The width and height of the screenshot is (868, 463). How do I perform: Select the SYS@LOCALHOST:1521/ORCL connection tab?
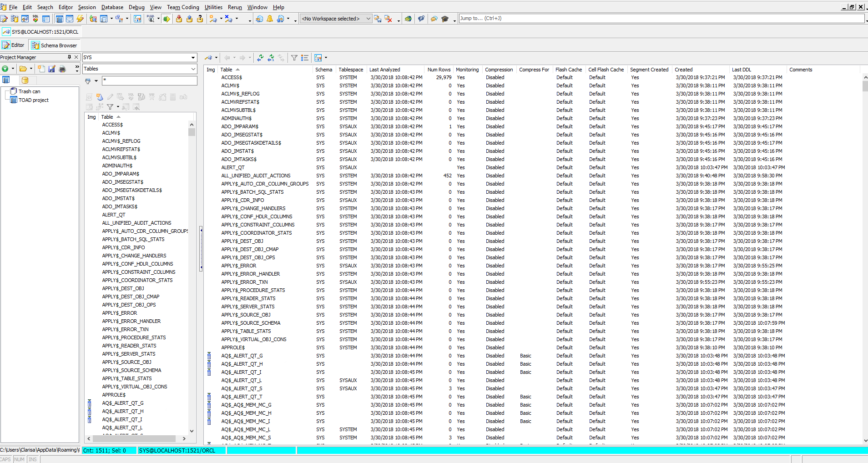click(41, 32)
